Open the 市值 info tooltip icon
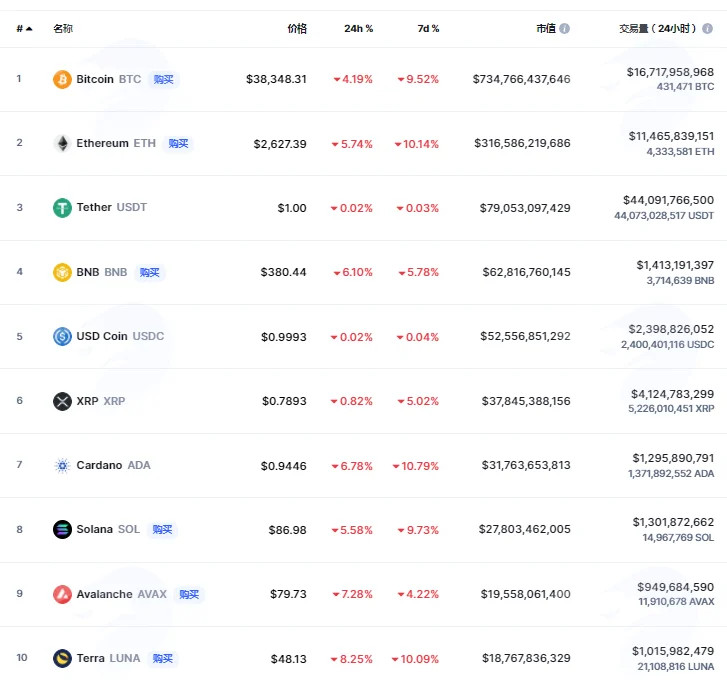 564,29
